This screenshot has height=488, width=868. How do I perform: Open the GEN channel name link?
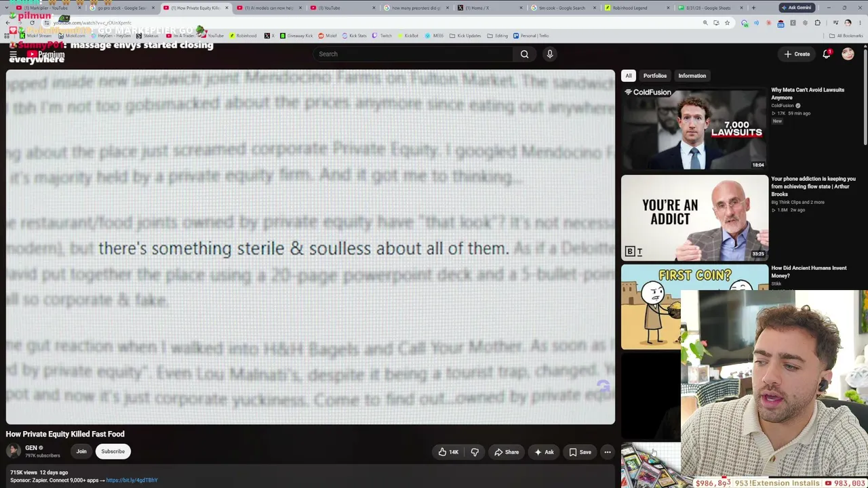[31, 448]
